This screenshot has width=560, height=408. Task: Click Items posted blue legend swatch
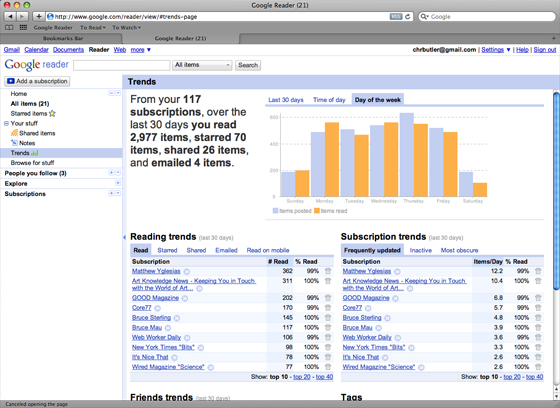tap(275, 211)
